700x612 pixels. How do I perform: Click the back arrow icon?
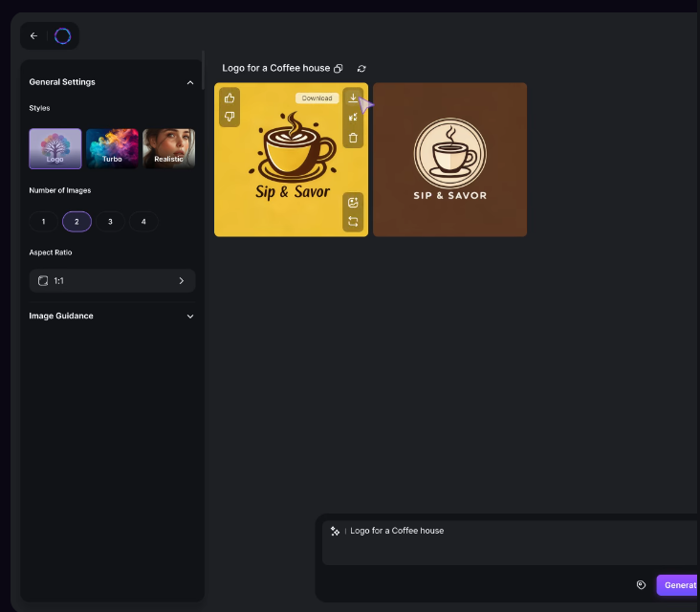(x=33, y=35)
